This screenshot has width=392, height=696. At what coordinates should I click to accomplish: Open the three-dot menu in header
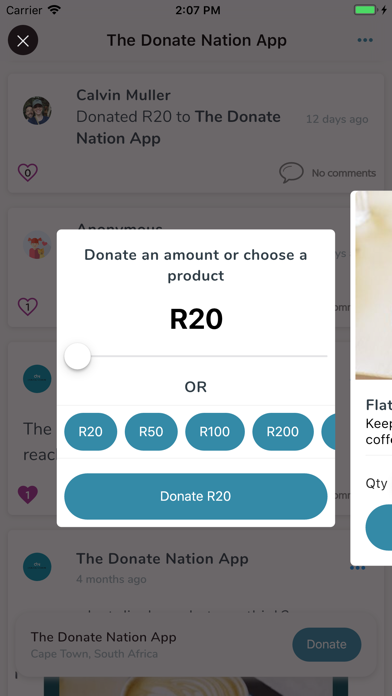point(365,40)
